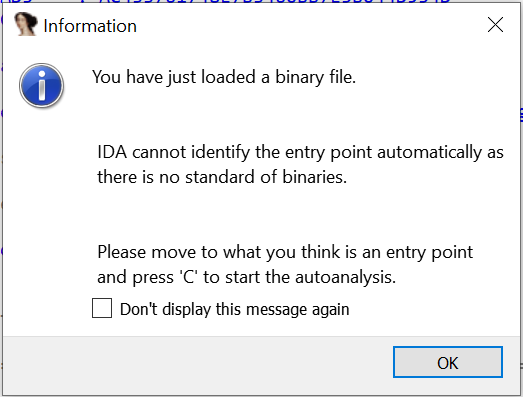Enable "Don't display this message again" checkbox
This screenshot has width=523, height=397.
coord(102,308)
